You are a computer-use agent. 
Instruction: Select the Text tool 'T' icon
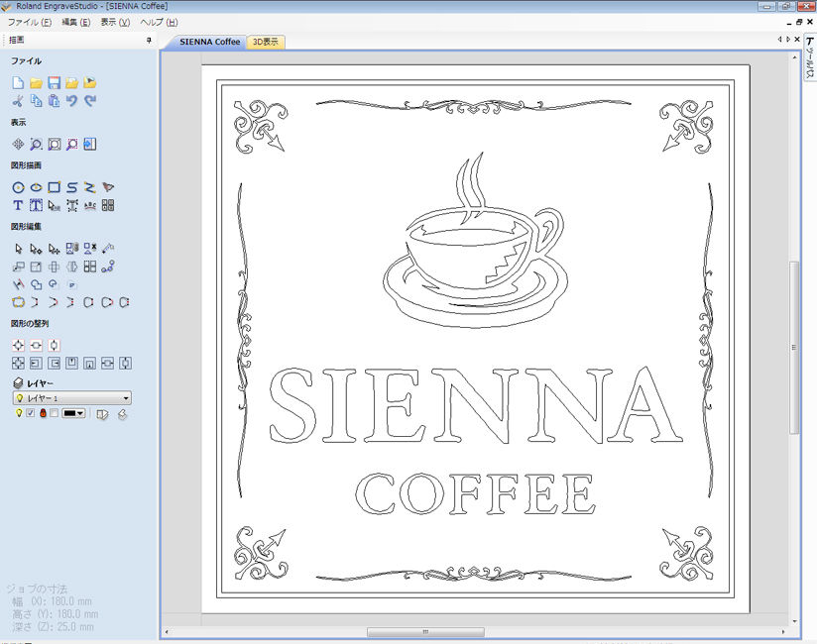tap(18, 205)
